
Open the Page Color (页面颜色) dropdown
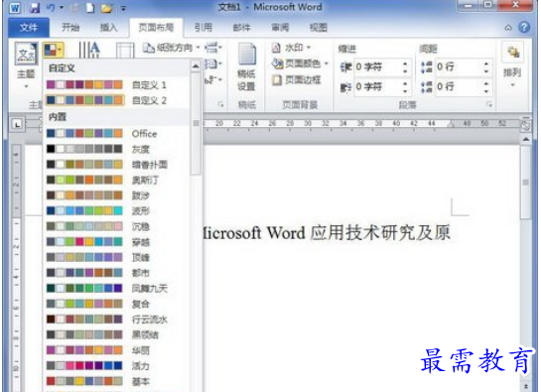pyautogui.click(x=300, y=64)
